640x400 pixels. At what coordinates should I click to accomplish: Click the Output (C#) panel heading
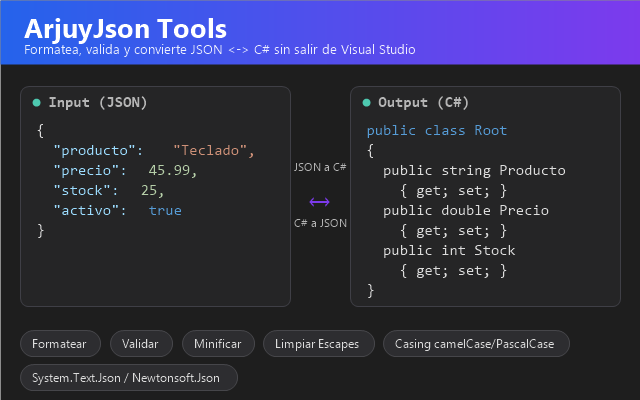click(423, 102)
